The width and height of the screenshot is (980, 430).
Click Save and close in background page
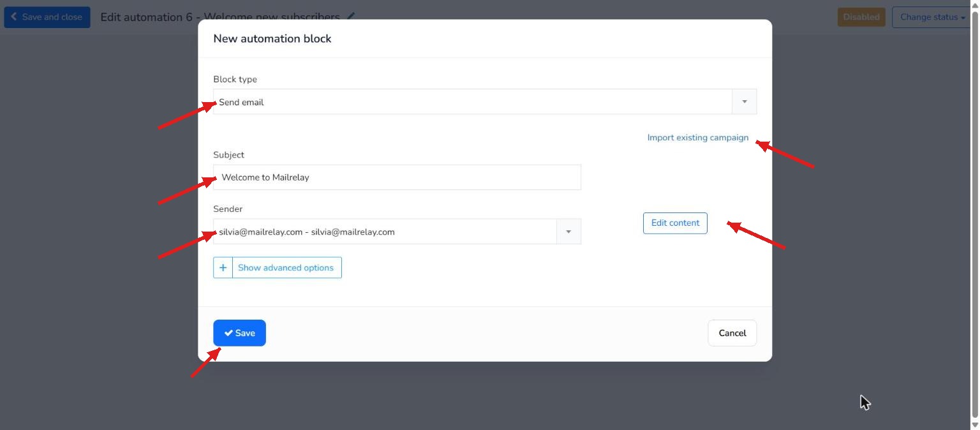pos(47,17)
